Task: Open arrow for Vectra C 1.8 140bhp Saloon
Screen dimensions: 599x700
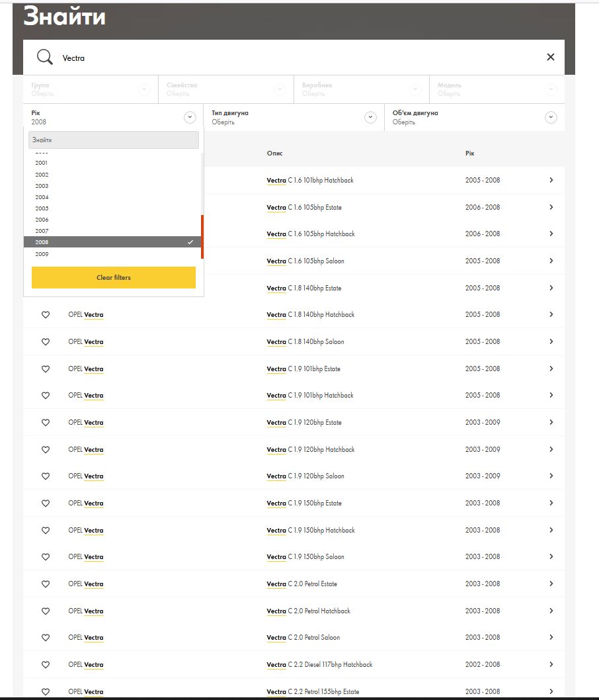Action: 551,341
